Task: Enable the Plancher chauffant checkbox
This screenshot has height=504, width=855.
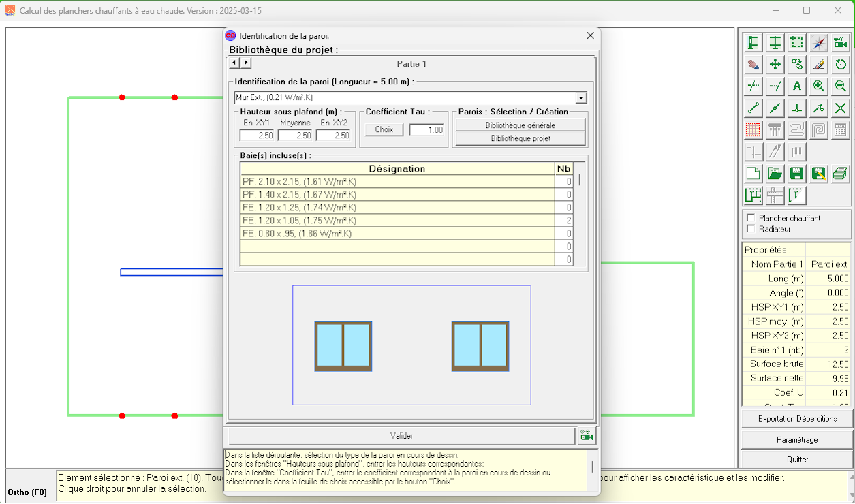Action: pyautogui.click(x=751, y=218)
